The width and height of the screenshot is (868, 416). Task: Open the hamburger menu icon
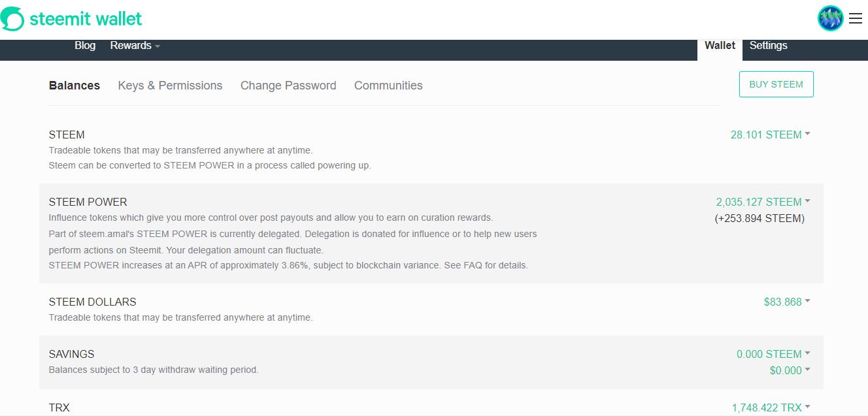856,19
